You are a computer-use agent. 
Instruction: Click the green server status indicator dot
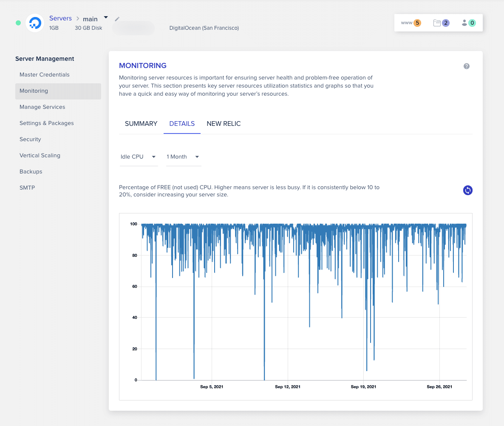pos(18,23)
